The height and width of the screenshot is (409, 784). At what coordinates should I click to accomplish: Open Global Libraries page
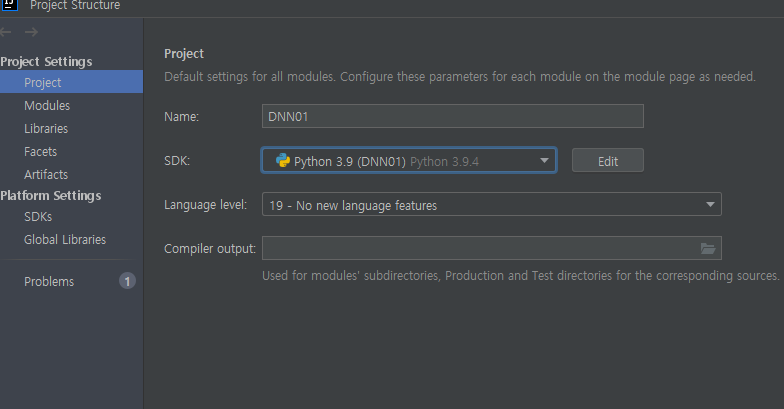coord(65,240)
